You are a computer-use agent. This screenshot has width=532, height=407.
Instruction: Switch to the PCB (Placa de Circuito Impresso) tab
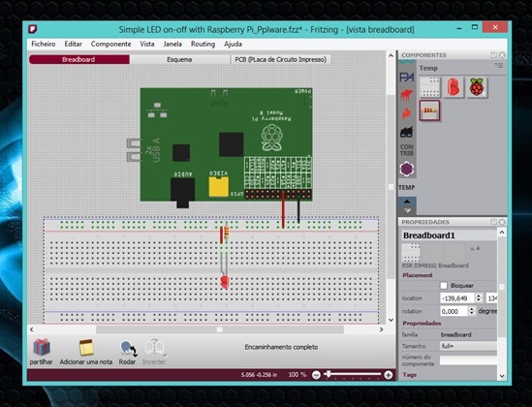[x=281, y=60]
